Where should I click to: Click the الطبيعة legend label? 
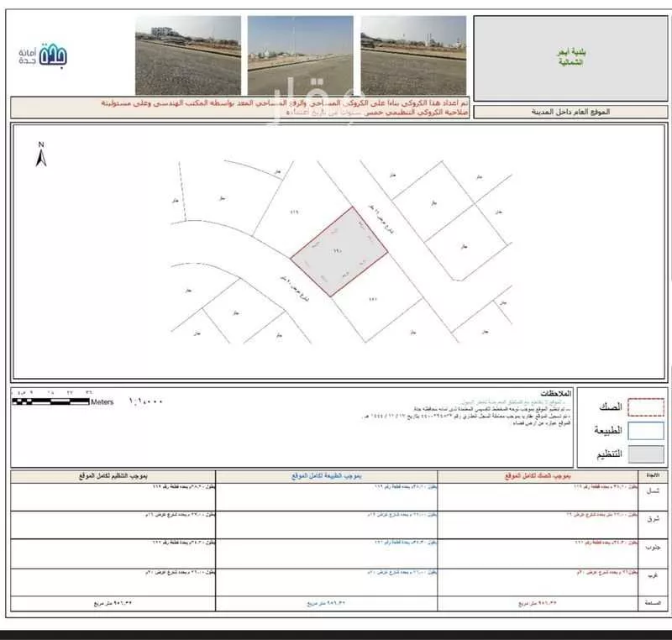pyautogui.click(x=607, y=430)
